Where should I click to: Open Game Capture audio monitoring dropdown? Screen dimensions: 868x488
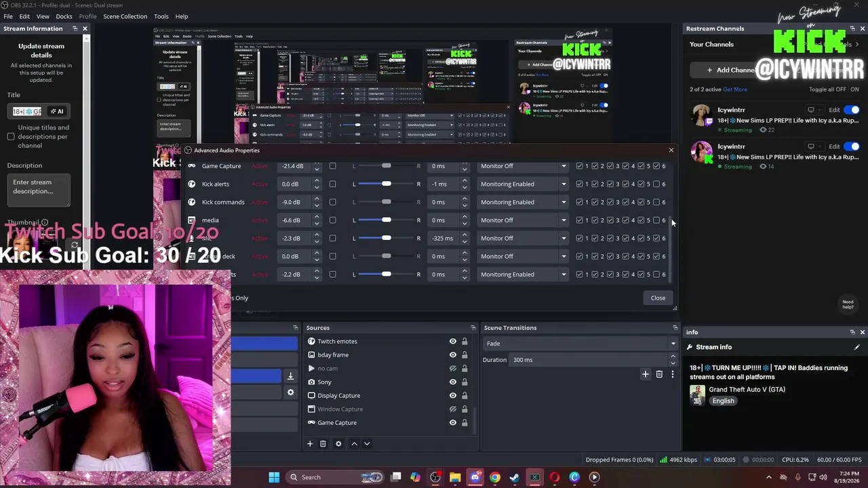click(522, 166)
